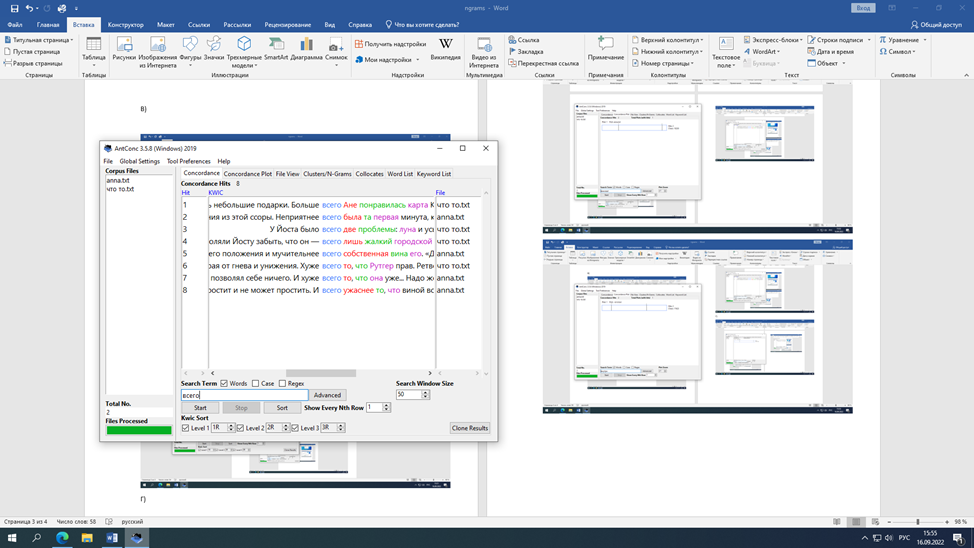
Task: Insert a SmartArt graphic
Action: point(276,49)
